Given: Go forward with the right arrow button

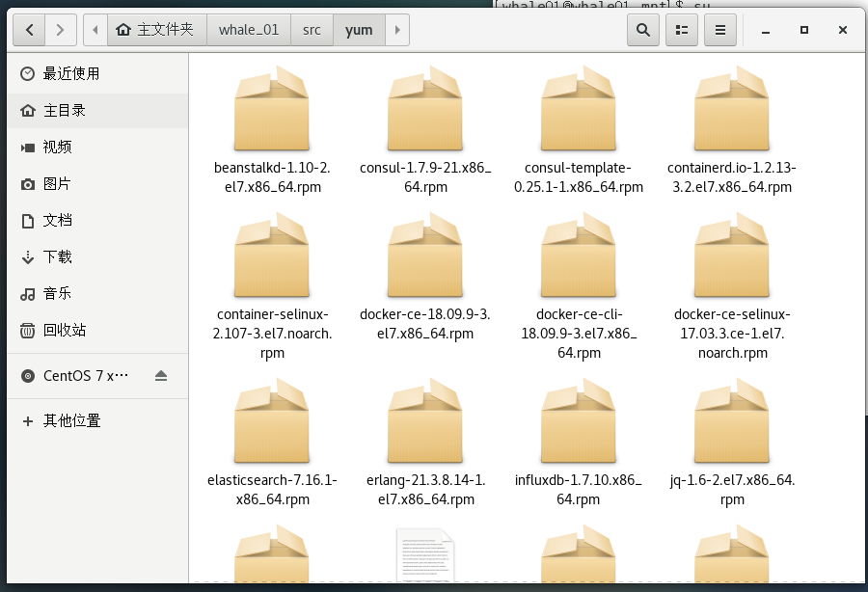Looking at the screenshot, I should click(x=61, y=30).
